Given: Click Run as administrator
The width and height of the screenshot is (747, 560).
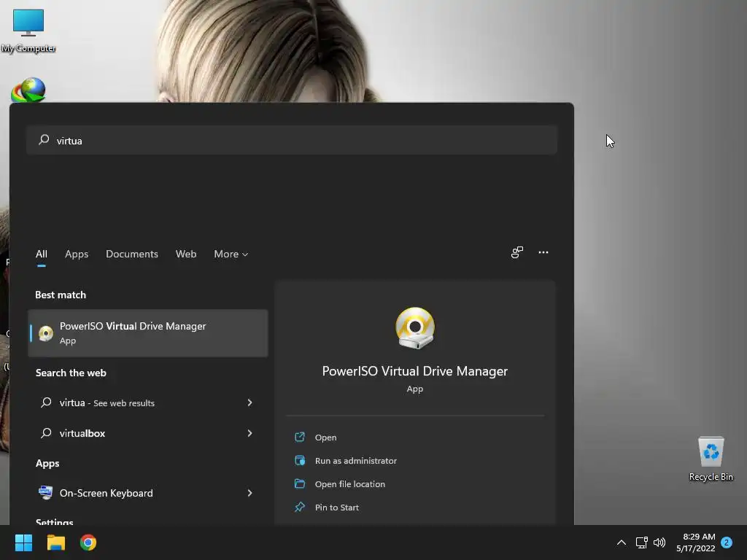Looking at the screenshot, I should [x=356, y=461].
